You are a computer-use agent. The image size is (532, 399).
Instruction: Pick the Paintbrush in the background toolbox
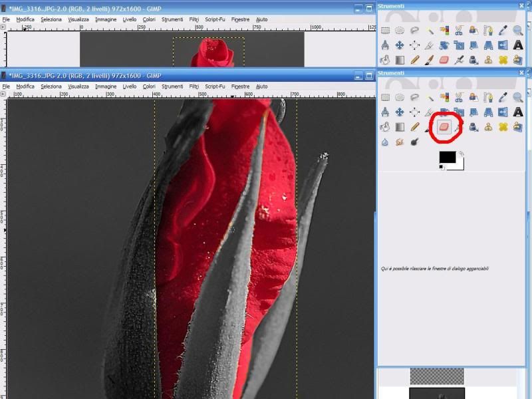(x=429, y=60)
